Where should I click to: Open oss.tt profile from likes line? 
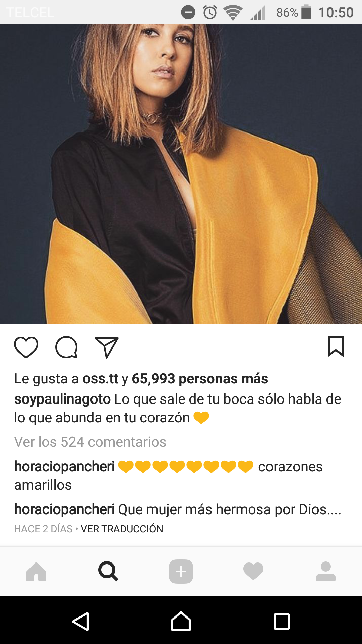tap(101, 379)
